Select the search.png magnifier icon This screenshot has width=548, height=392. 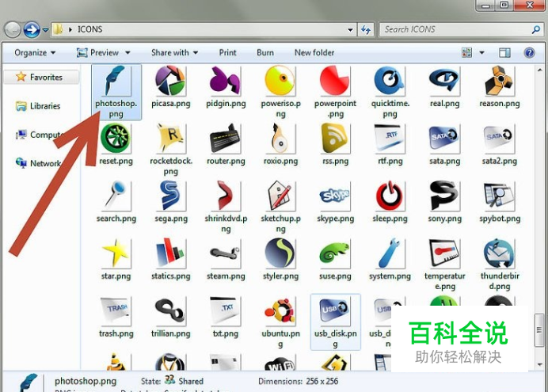(x=116, y=196)
